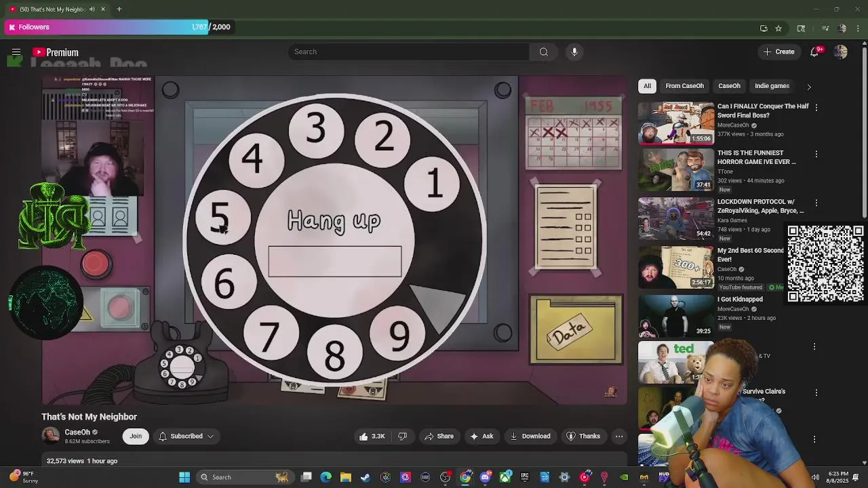Open volume control in system tray
Viewport: 868px width, 488px height.
click(x=815, y=477)
